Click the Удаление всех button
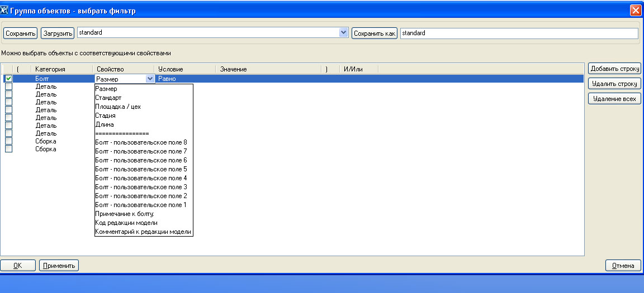Viewport: 644px width, 293px height. (614, 99)
